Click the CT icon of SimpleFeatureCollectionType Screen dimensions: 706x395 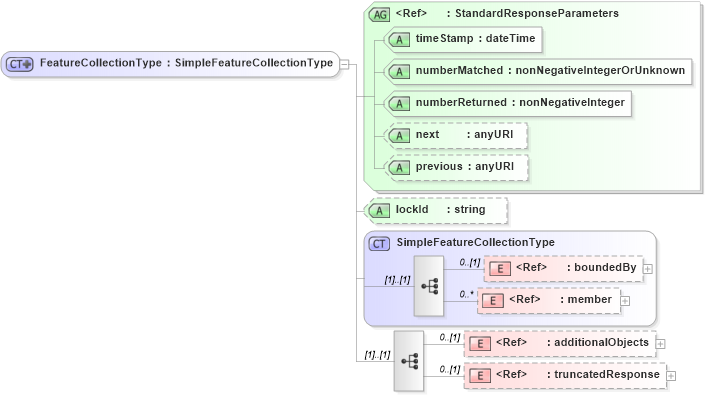click(379, 244)
